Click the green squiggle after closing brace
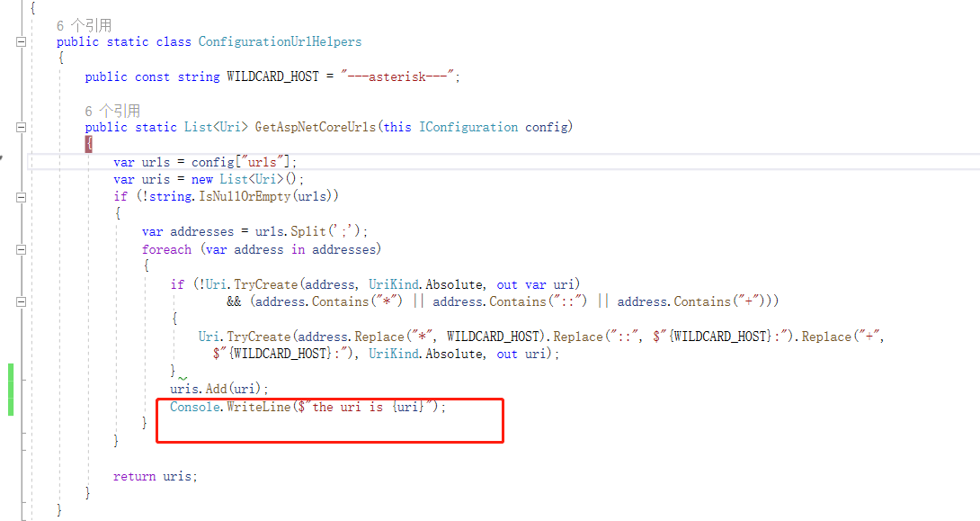Screen dimensions: 980x521 [x=183, y=378]
